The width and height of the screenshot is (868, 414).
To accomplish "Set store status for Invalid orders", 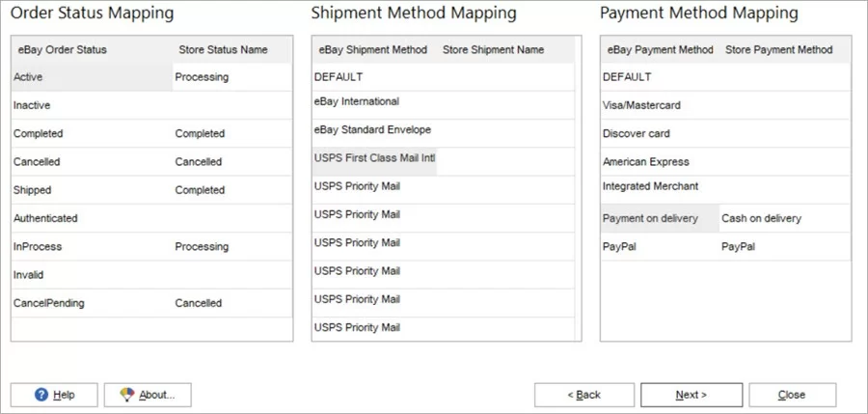I will [x=231, y=275].
